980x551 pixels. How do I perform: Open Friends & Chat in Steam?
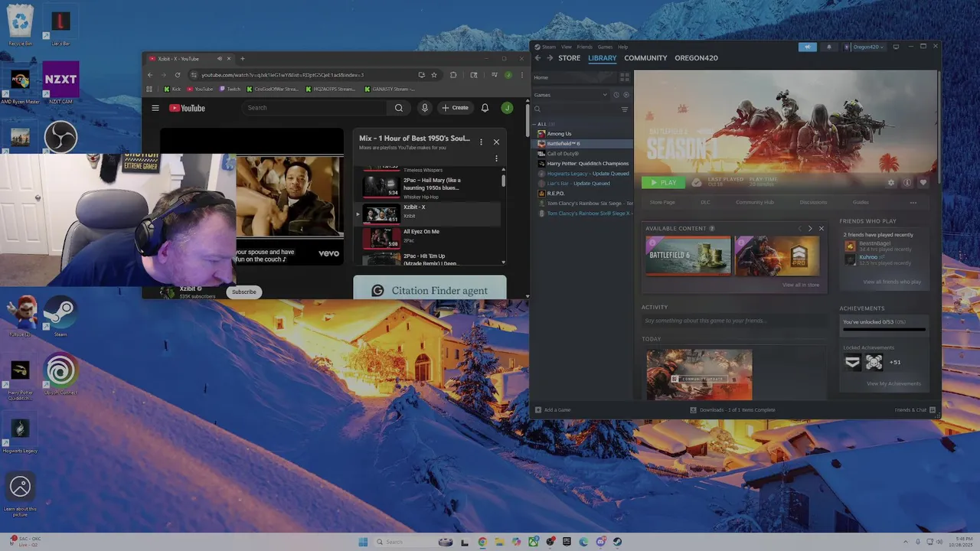[x=915, y=409]
